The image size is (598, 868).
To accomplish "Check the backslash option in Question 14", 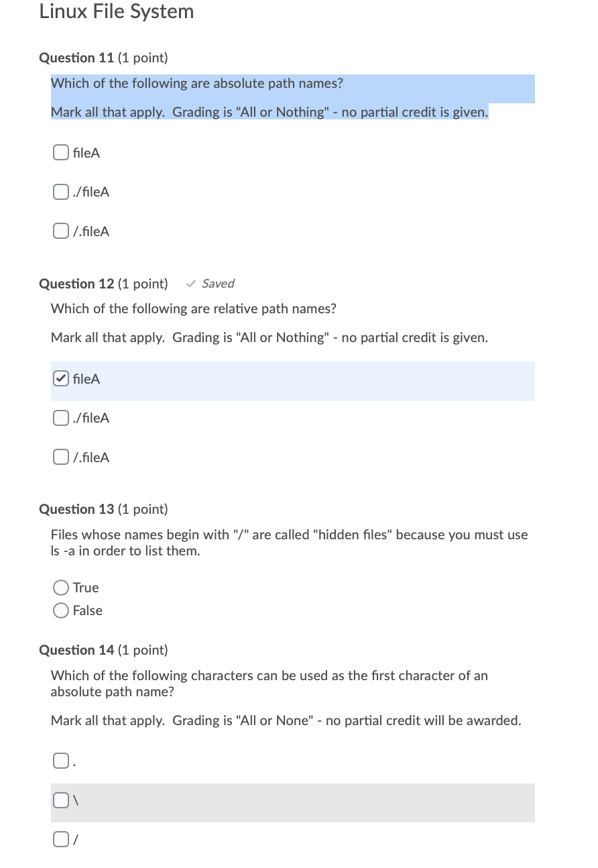I will click(60, 800).
